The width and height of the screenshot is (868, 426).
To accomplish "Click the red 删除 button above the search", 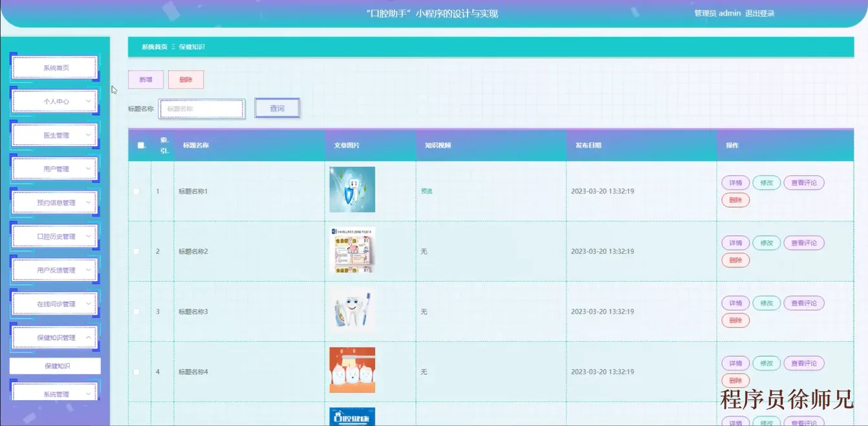I will click(x=186, y=80).
